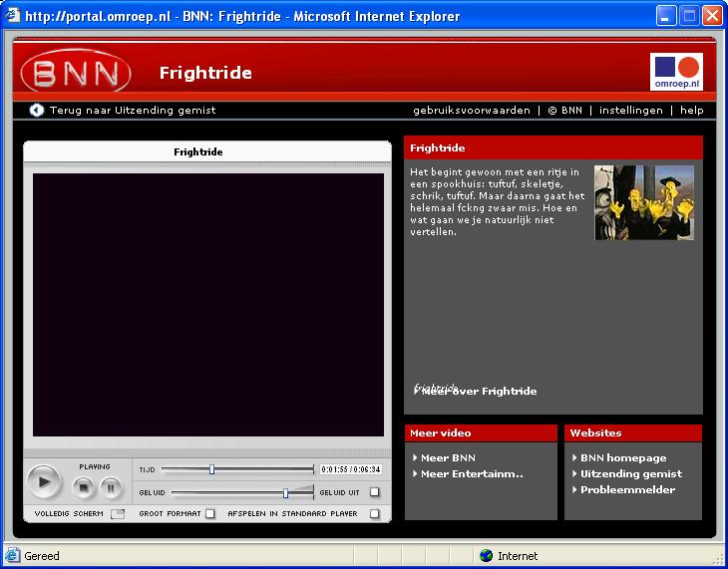
Task: Mute sound with Geluid uit checkbox
Action: 375,492
